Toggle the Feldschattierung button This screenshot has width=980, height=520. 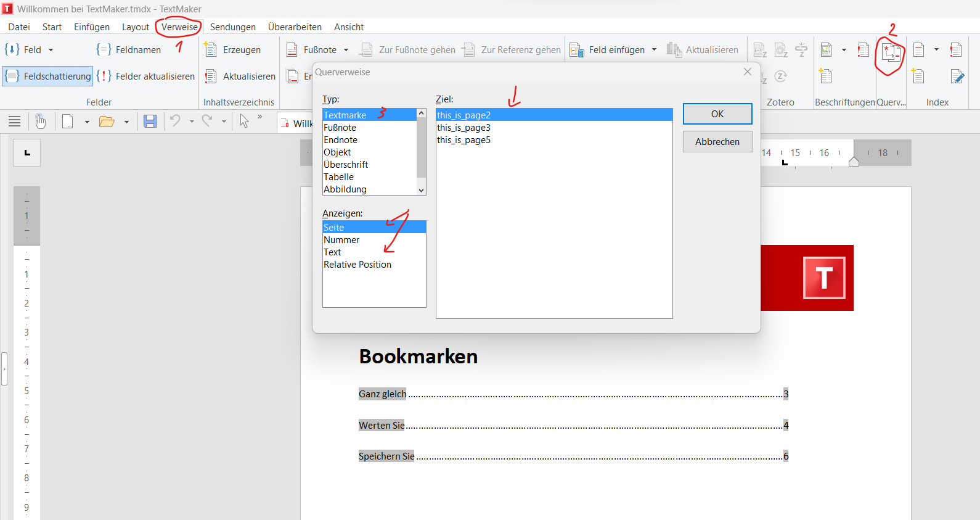[x=48, y=76]
